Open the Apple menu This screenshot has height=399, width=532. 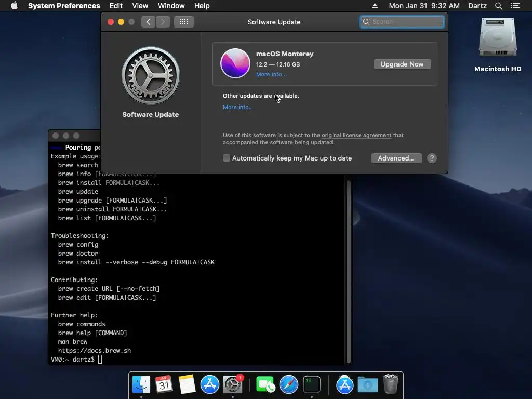[14, 6]
